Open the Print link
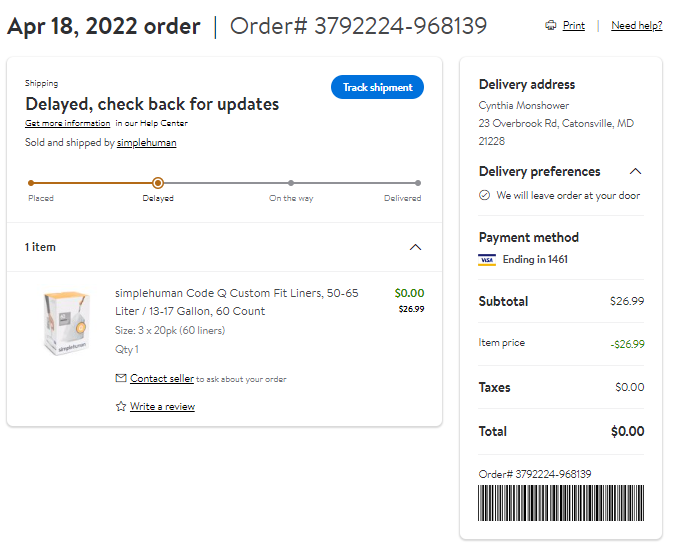This screenshot has width=685, height=559. tap(573, 25)
